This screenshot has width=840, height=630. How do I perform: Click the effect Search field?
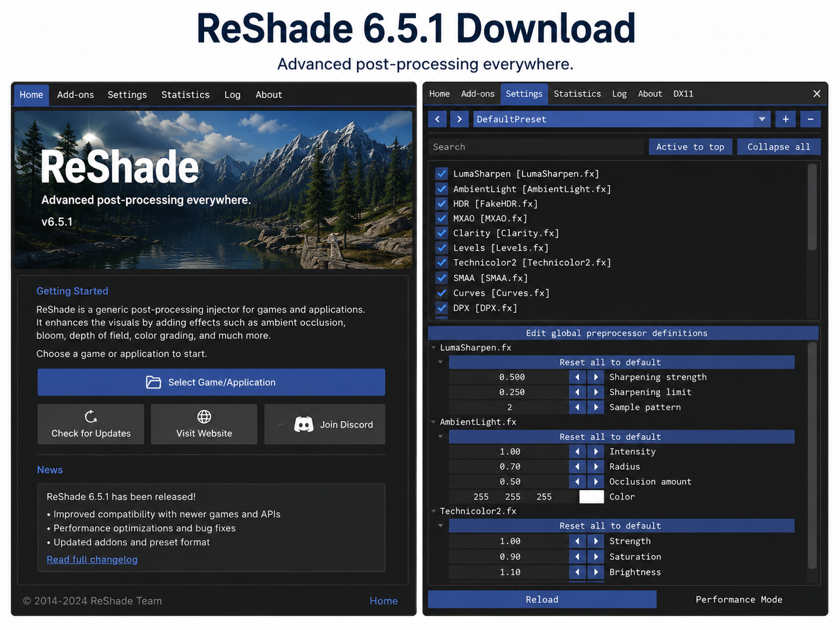[x=536, y=147]
